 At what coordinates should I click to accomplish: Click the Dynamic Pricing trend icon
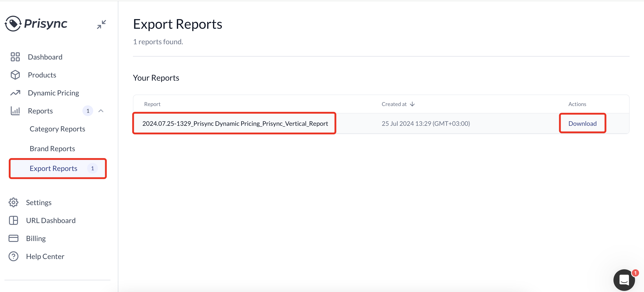tap(15, 93)
